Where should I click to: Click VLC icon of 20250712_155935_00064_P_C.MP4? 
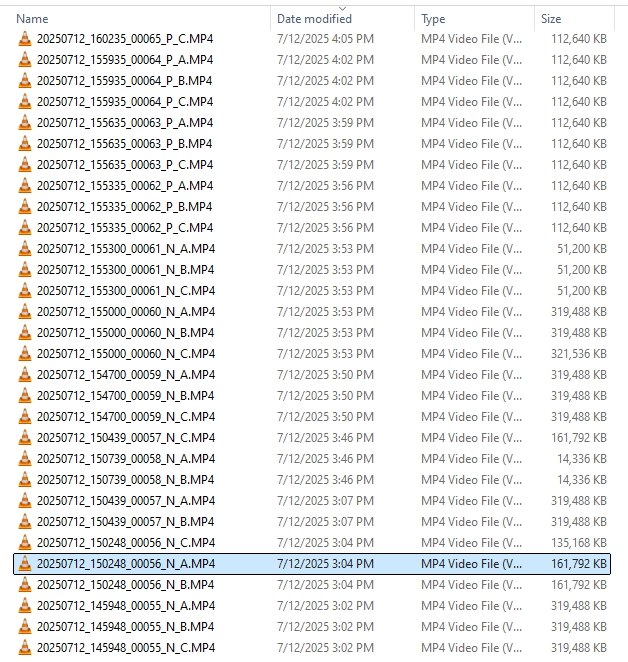[25, 102]
